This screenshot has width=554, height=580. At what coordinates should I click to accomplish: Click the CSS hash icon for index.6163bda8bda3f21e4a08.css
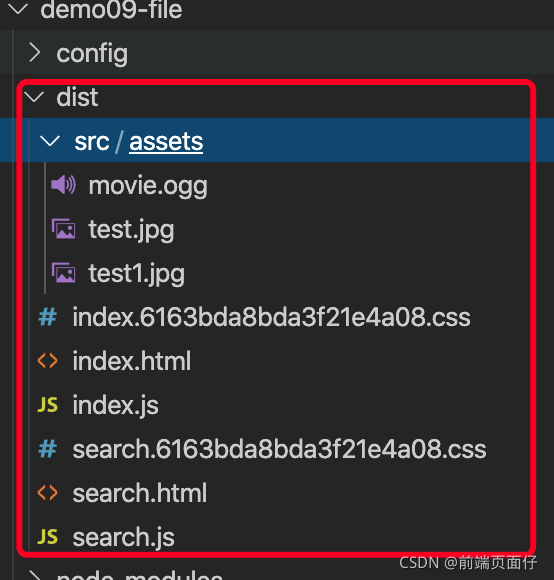47,317
